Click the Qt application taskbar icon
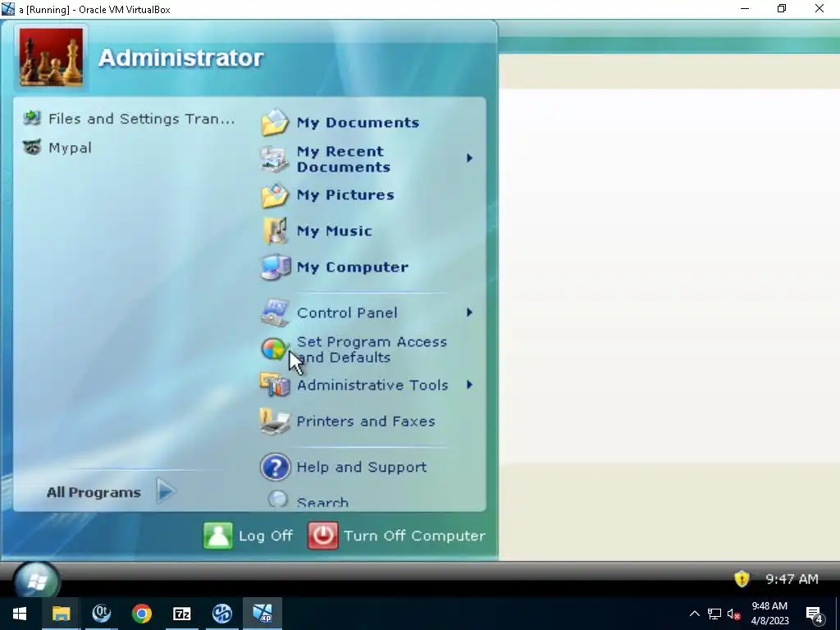Viewport: 840px width, 630px height. click(101, 614)
